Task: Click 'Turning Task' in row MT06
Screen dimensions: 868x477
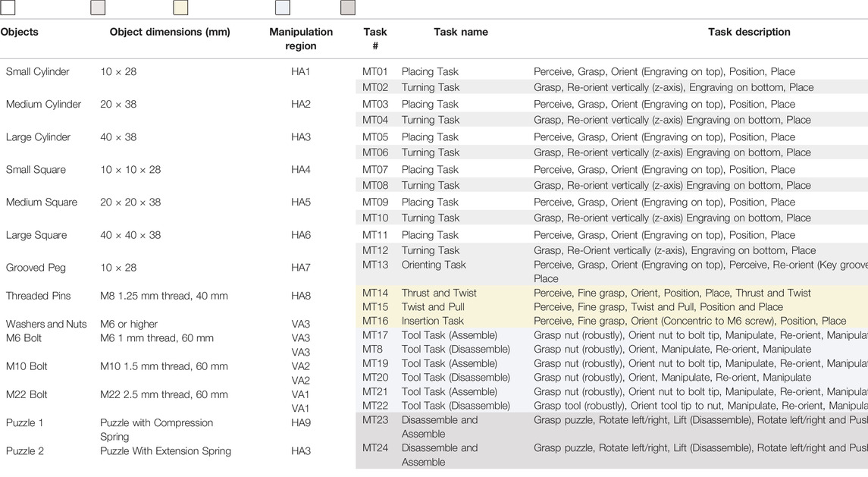Action: coord(431,152)
